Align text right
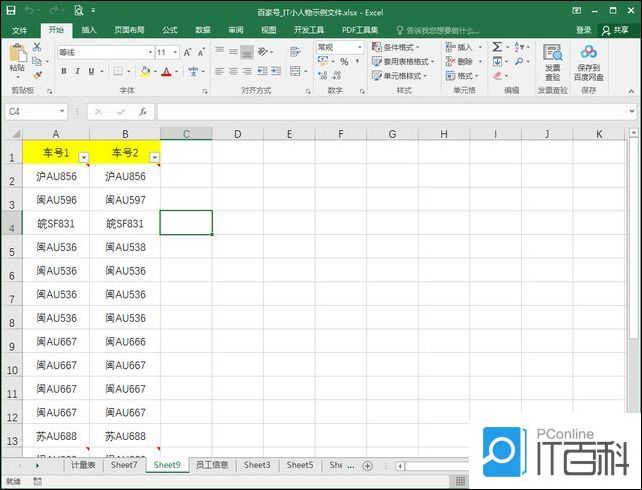 tap(247, 72)
